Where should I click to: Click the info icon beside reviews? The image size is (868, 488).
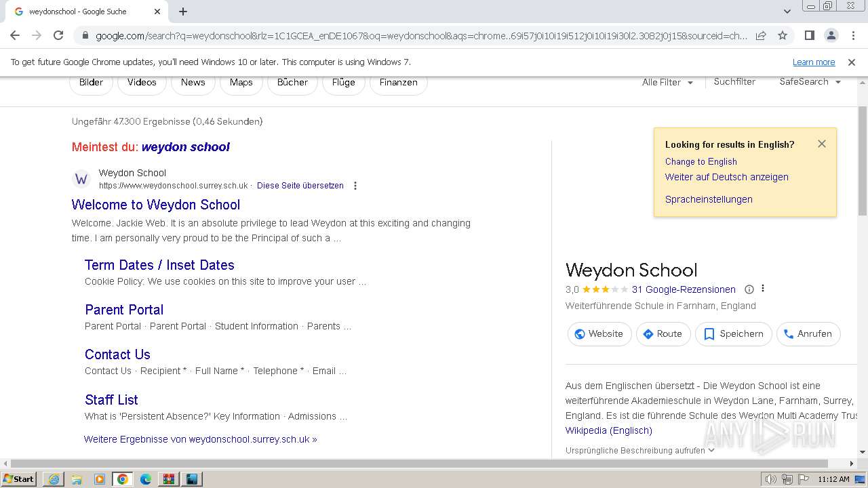pos(749,289)
